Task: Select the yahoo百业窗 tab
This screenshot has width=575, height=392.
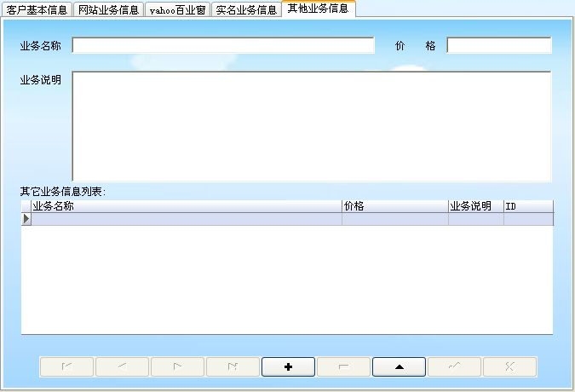Action: point(177,10)
